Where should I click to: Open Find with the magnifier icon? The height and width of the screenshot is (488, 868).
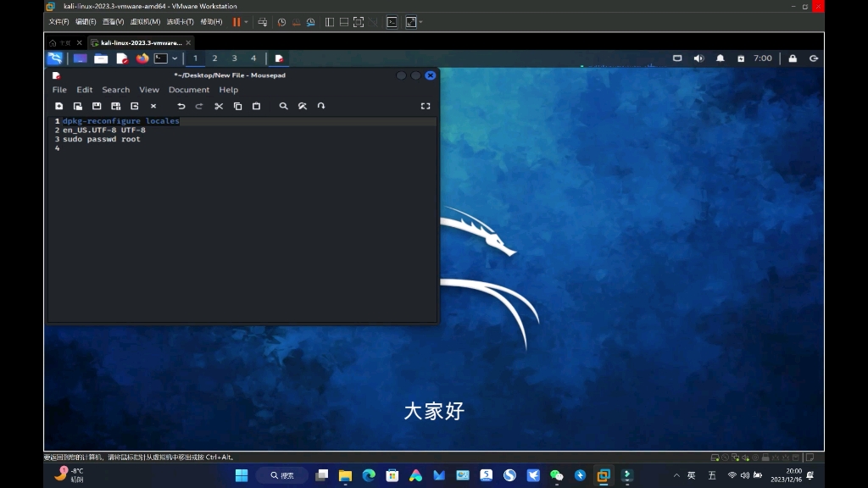coord(283,106)
